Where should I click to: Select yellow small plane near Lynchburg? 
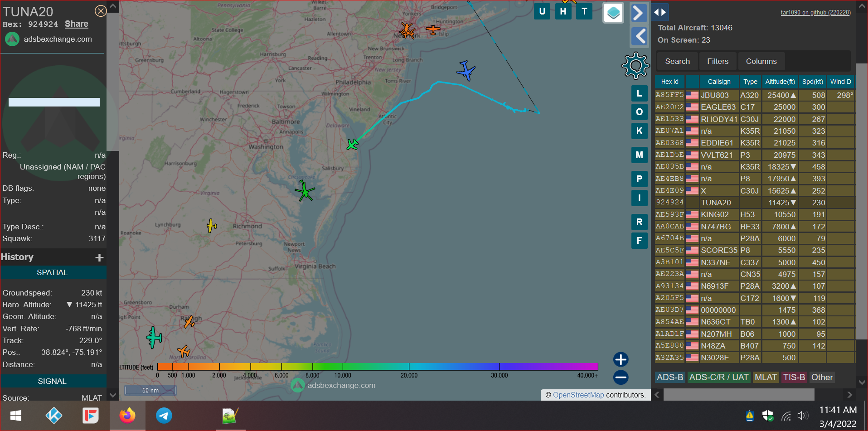point(212,226)
